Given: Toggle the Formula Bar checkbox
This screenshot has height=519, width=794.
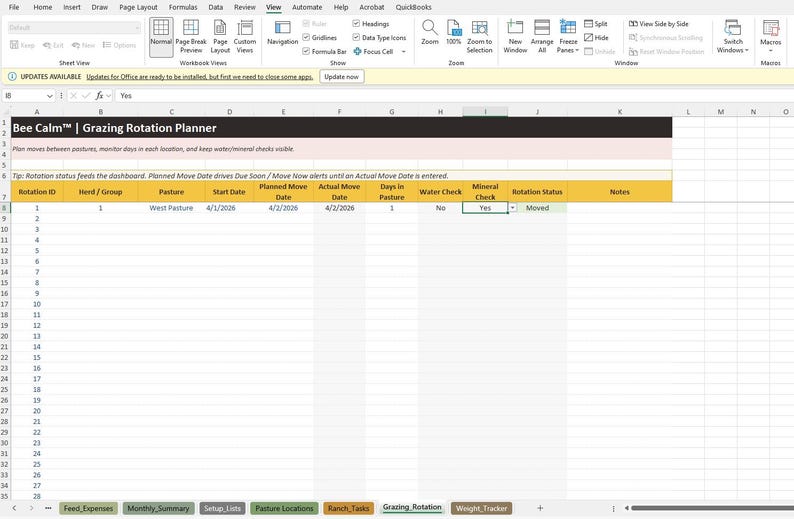Looking at the screenshot, I should [x=306, y=51].
